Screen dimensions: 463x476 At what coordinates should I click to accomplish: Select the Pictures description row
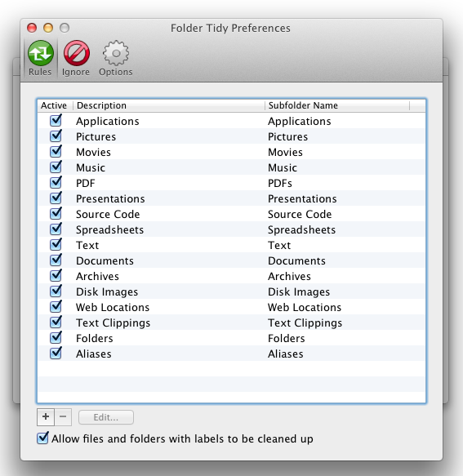(x=96, y=136)
